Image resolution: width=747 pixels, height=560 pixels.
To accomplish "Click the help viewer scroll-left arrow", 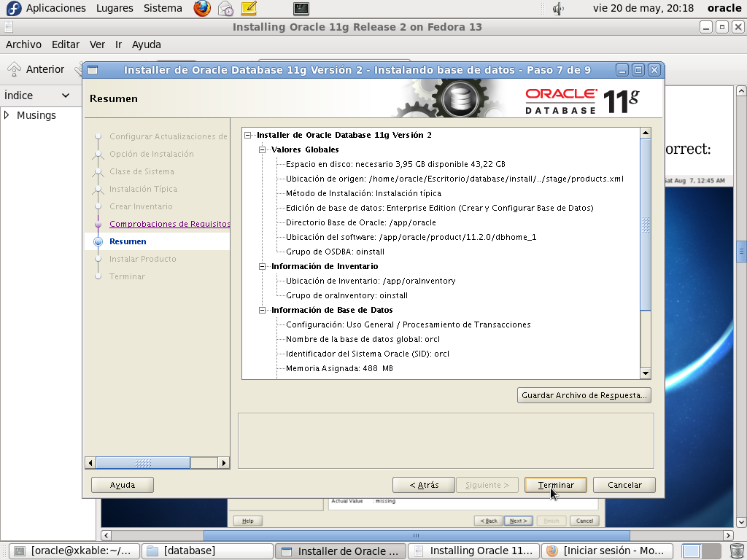I will [x=107, y=535].
